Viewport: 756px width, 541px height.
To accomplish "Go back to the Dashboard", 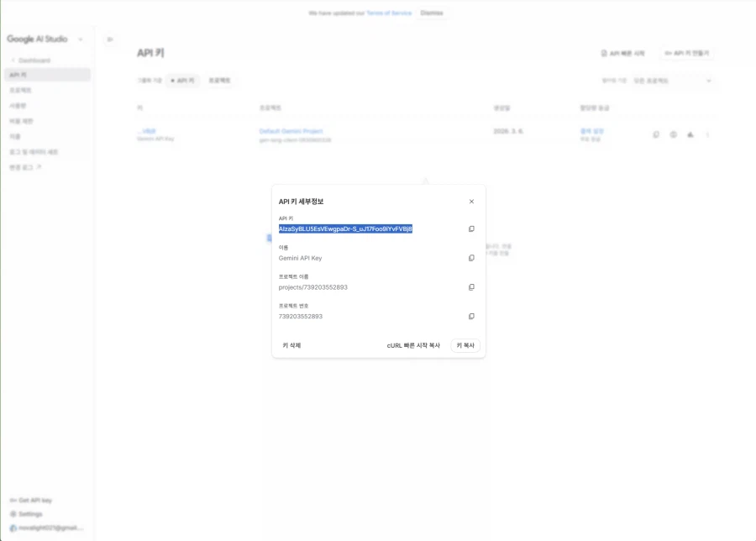I will [x=34, y=59].
